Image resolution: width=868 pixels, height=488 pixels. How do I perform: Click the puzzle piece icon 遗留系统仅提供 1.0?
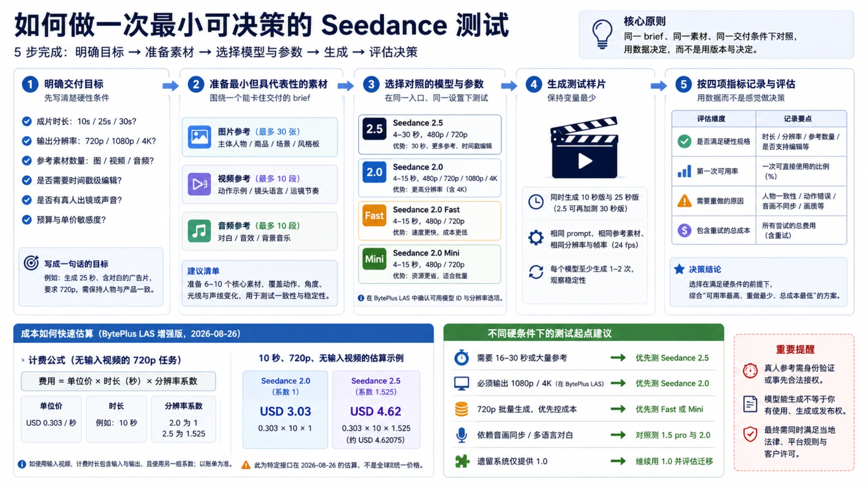[462, 461]
